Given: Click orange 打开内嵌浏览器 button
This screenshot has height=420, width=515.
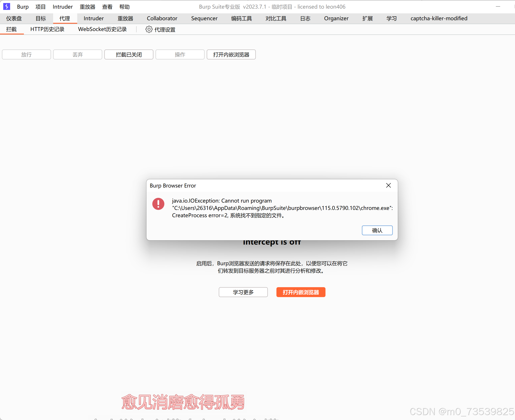Looking at the screenshot, I should [301, 292].
